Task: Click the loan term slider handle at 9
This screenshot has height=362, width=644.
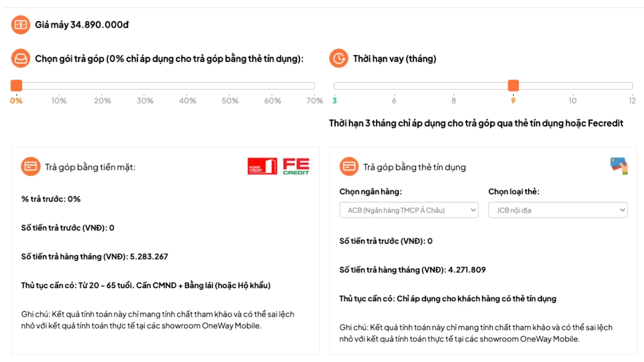Action: pos(513,86)
